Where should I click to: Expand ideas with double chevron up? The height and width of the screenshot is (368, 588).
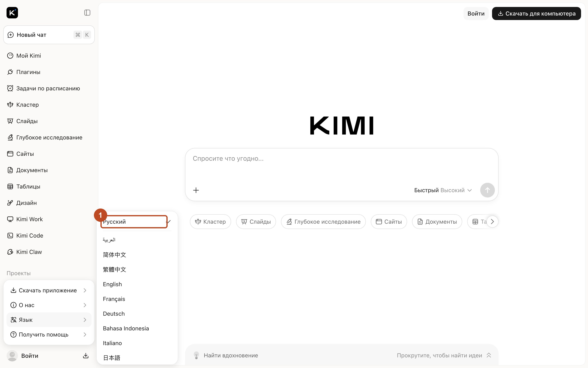coord(489,355)
